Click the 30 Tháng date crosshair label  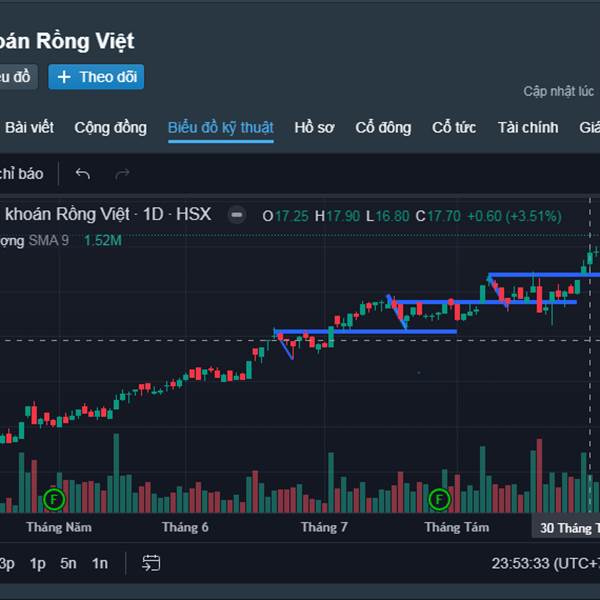pyautogui.click(x=566, y=528)
